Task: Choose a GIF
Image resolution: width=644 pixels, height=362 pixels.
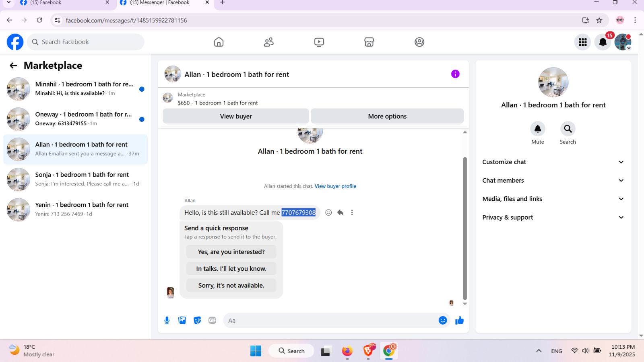Action: 213,321
